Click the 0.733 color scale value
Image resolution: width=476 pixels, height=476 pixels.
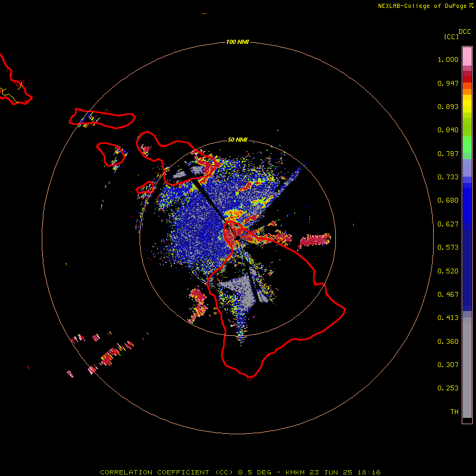tap(448, 177)
